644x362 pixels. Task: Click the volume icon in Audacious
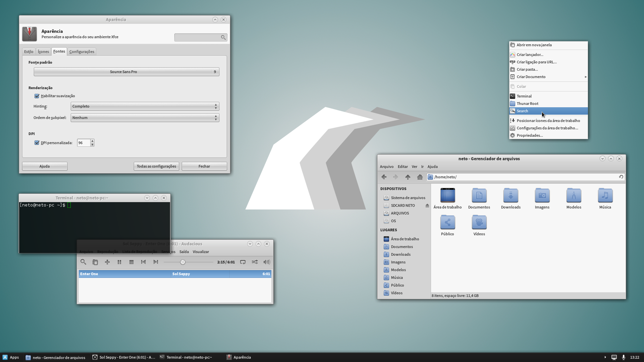tap(267, 262)
